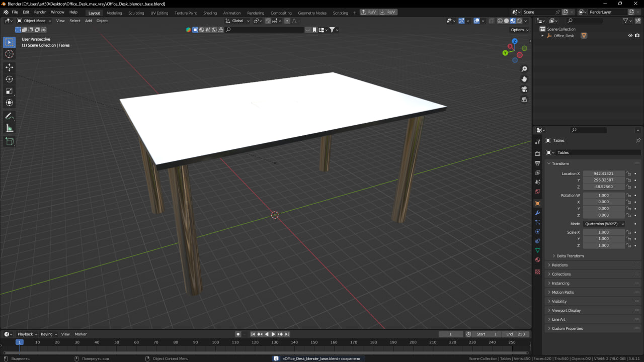Image resolution: width=644 pixels, height=362 pixels.
Task: Switch perspective/orthographic grid icon
Action: click(524, 100)
